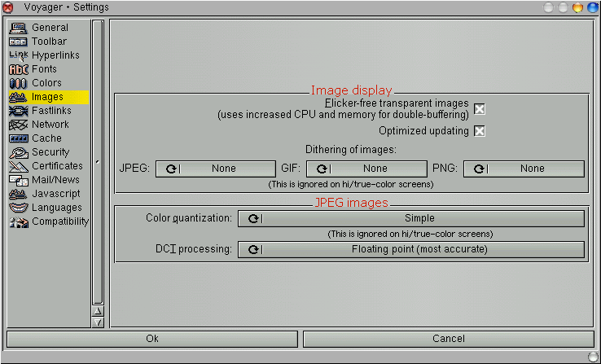This screenshot has width=601, height=364.
Task: Click sidebar scrollbar down arrow
Action: coord(98,322)
